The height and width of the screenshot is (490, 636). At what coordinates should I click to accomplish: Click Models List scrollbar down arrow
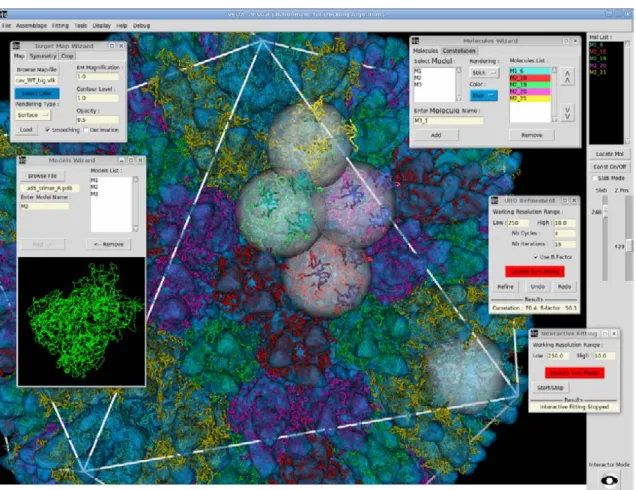(x=135, y=229)
